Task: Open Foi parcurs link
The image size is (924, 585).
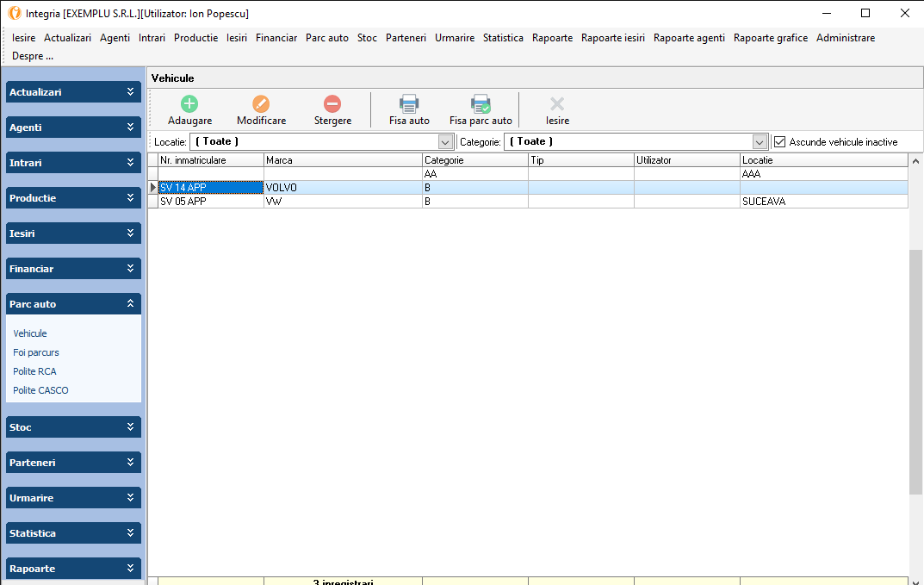Action: click(36, 352)
